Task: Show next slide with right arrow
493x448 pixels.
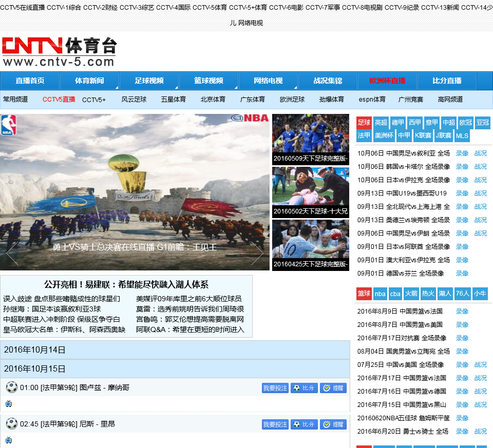Action: coord(257,253)
